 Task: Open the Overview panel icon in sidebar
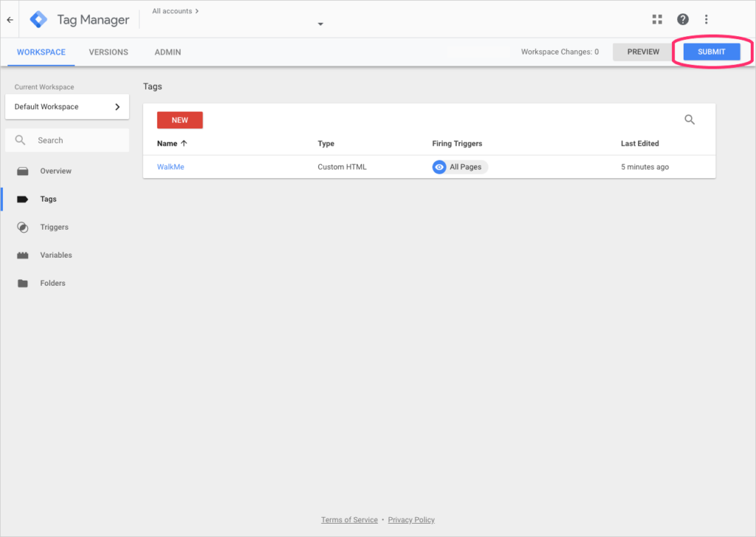[23, 171]
